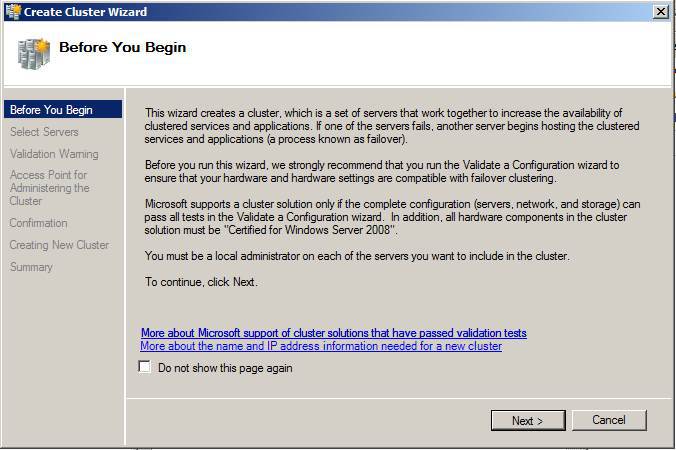The image size is (676, 450).
Task: Select Access Point for Administering the Cluster
Action: [50, 188]
